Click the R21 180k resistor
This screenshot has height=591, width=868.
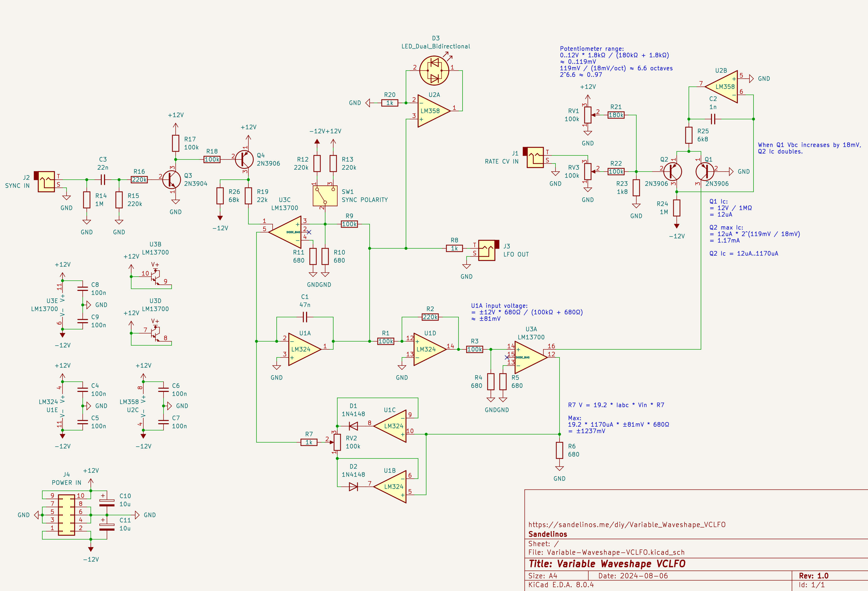coord(616,115)
